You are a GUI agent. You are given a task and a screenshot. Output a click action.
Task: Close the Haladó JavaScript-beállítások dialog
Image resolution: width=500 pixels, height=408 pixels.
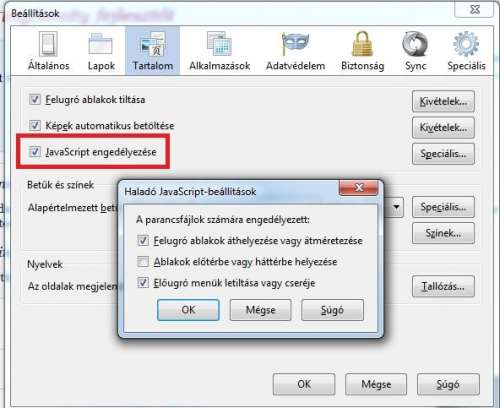359,188
